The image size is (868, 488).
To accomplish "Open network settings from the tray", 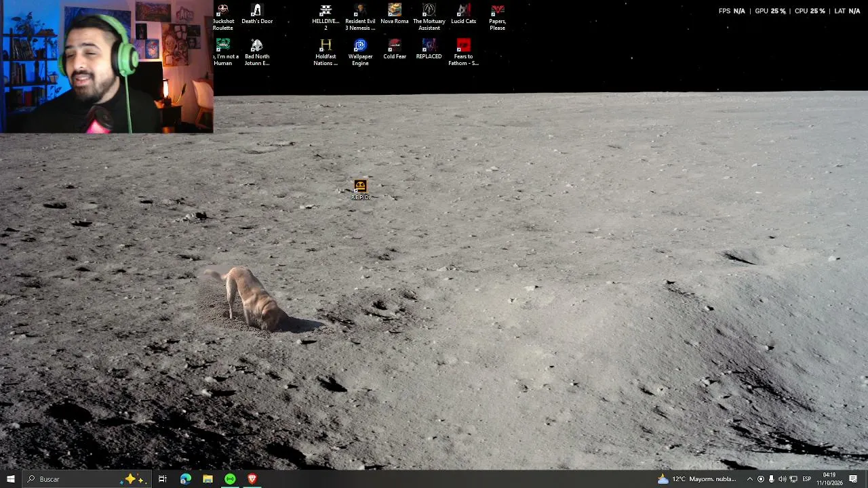I will click(793, 479).
